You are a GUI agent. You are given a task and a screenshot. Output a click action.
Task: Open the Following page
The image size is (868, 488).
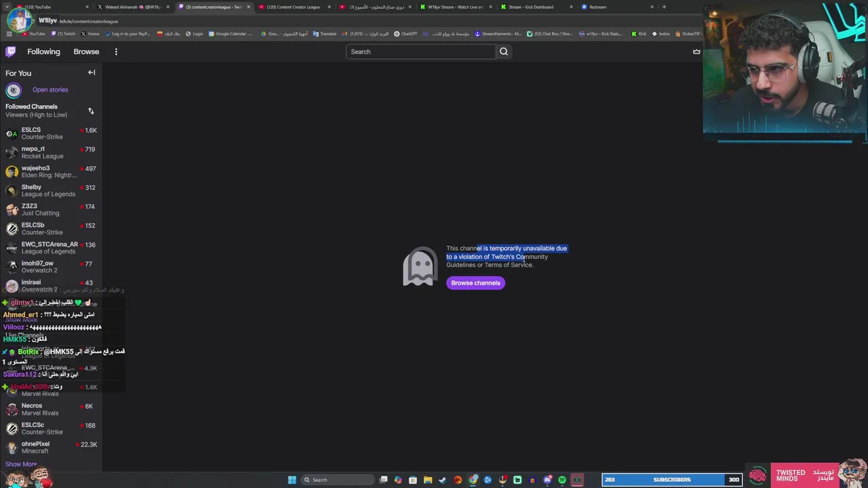tap(43, 52)
